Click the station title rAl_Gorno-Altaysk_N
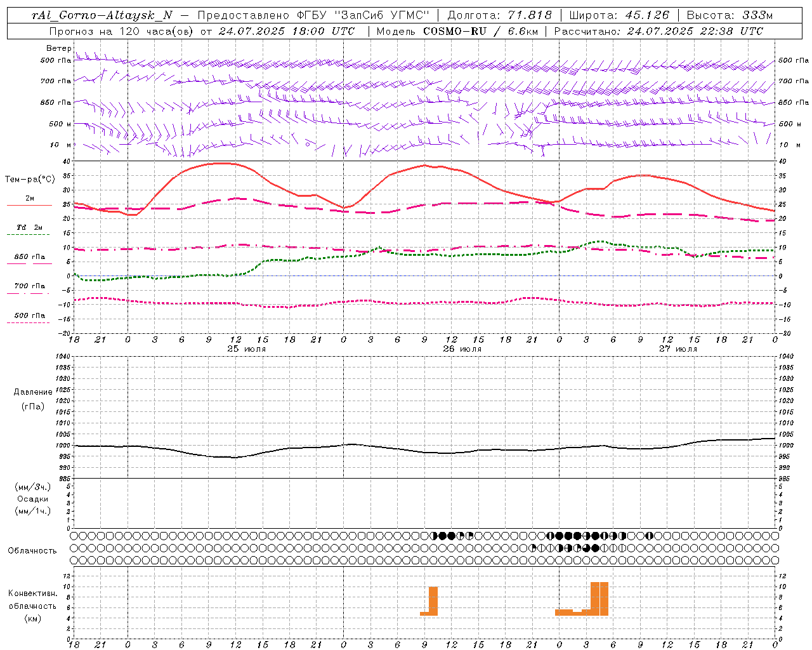The image size is (812, 650). click(102, 15)
